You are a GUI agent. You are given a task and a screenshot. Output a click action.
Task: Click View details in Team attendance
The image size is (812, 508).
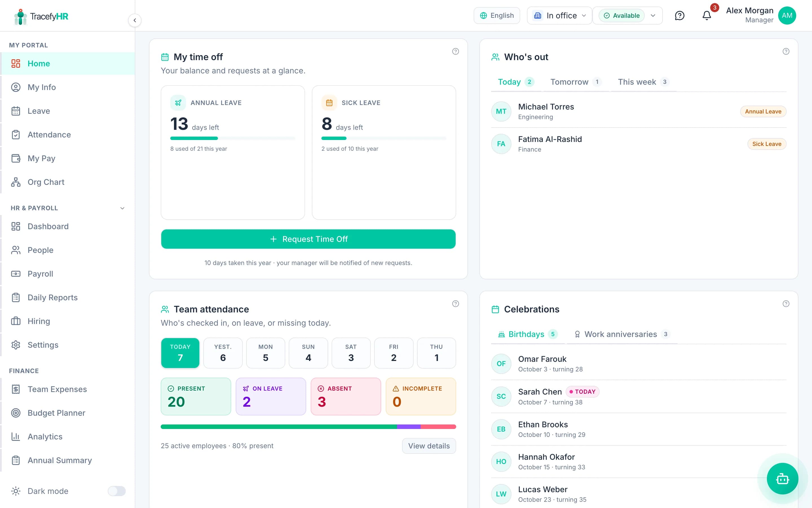pyautogui.click(x=429, y=446)
